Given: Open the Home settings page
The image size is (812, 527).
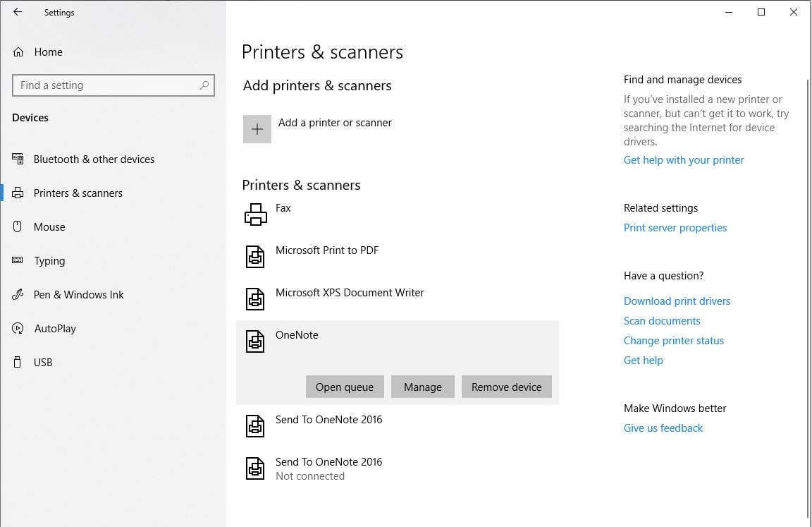Looking at the screenshot, I should click(x=48, y=52).
